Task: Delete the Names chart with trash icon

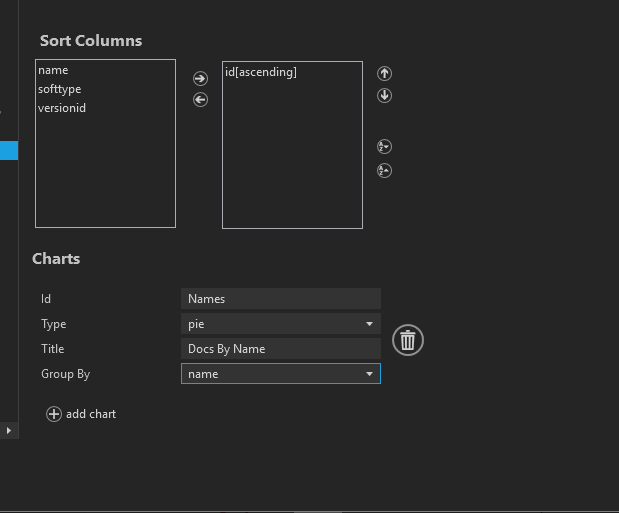Action: tap(408, 340)
